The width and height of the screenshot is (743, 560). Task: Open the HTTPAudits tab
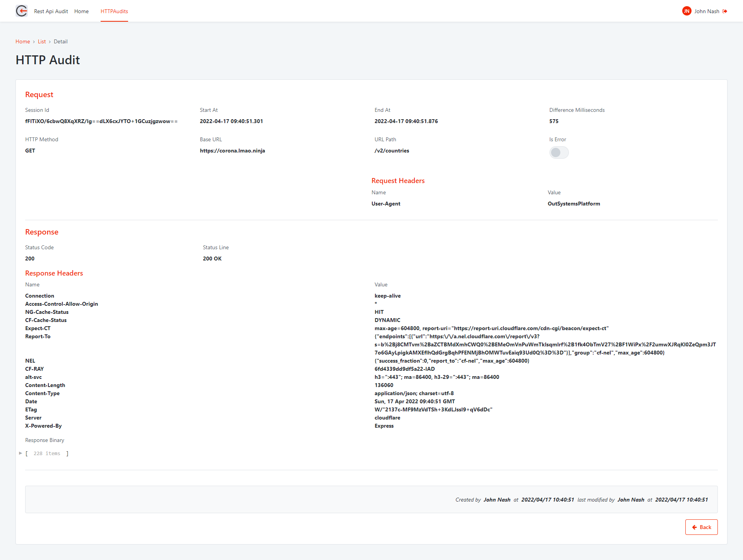tap(114, 11)
